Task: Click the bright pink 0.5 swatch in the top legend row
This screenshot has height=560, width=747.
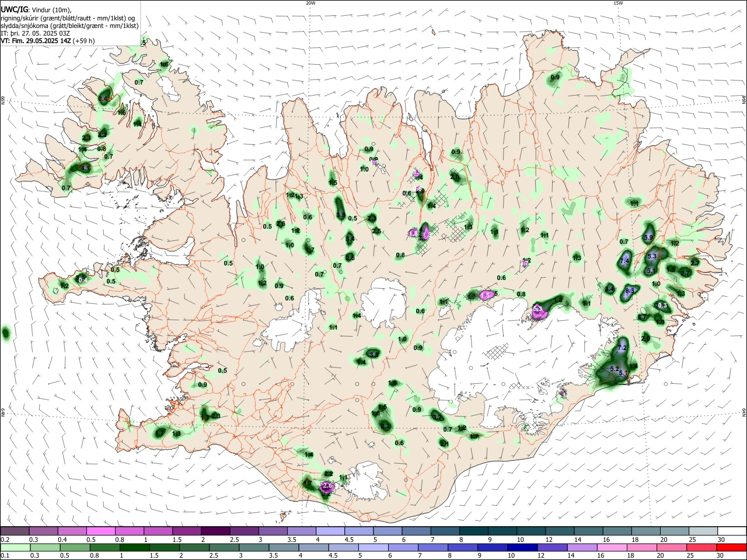Action: 100,531
